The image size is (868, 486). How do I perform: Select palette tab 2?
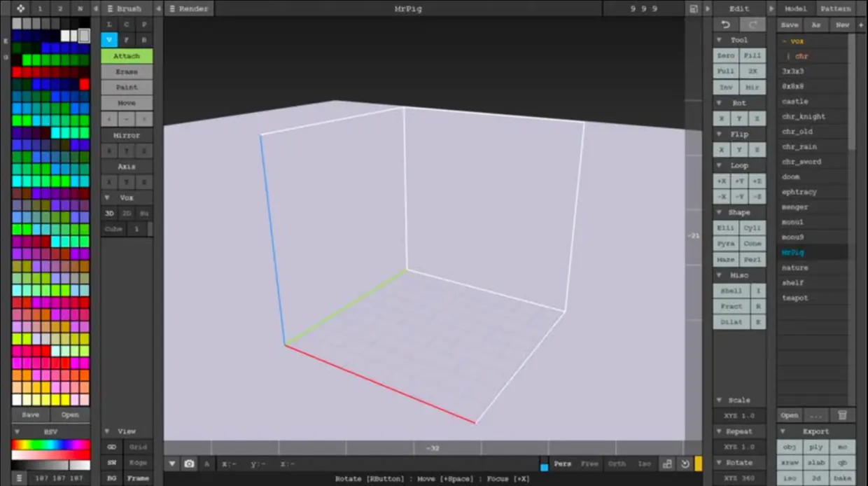click(60, 8)
